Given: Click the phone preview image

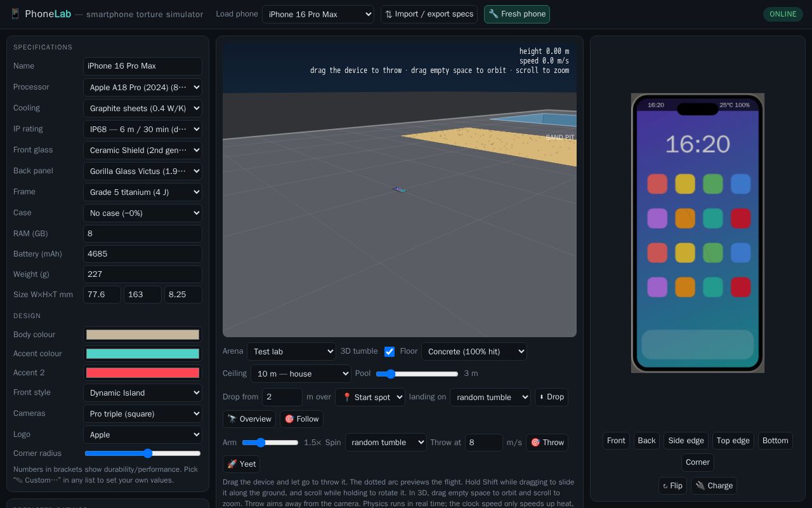Looking at the screenshot, I should pyautogui.click(x=698, y=233).
